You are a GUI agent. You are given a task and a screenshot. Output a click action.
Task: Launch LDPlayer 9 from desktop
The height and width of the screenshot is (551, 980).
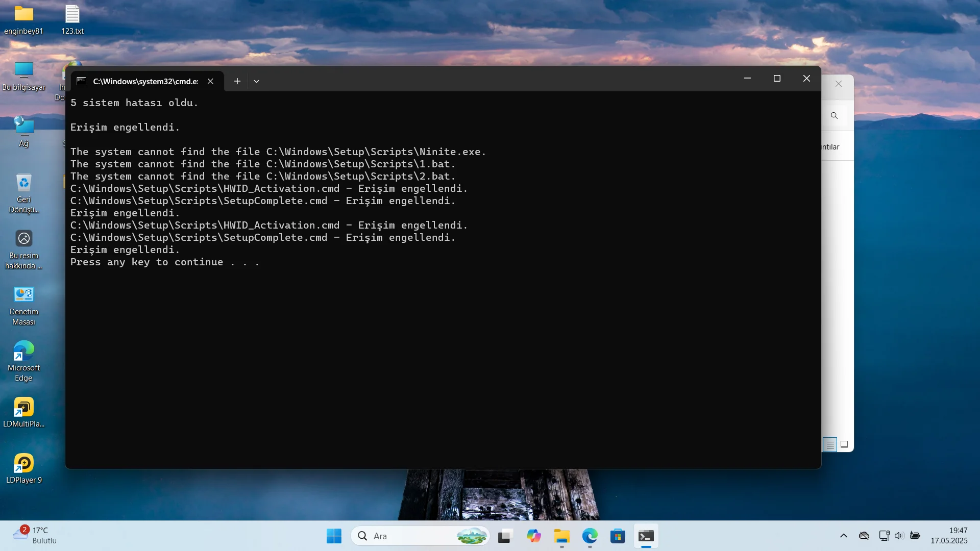coord(23,469)
